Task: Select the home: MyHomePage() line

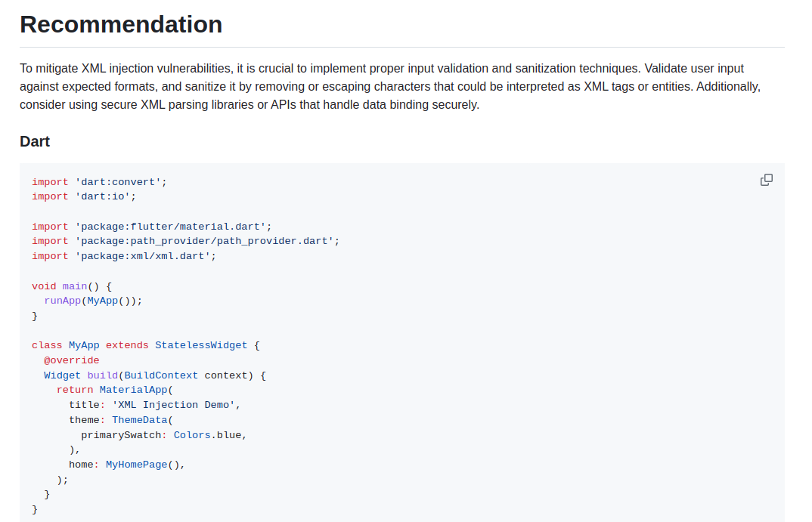Action: click(127, 465)
